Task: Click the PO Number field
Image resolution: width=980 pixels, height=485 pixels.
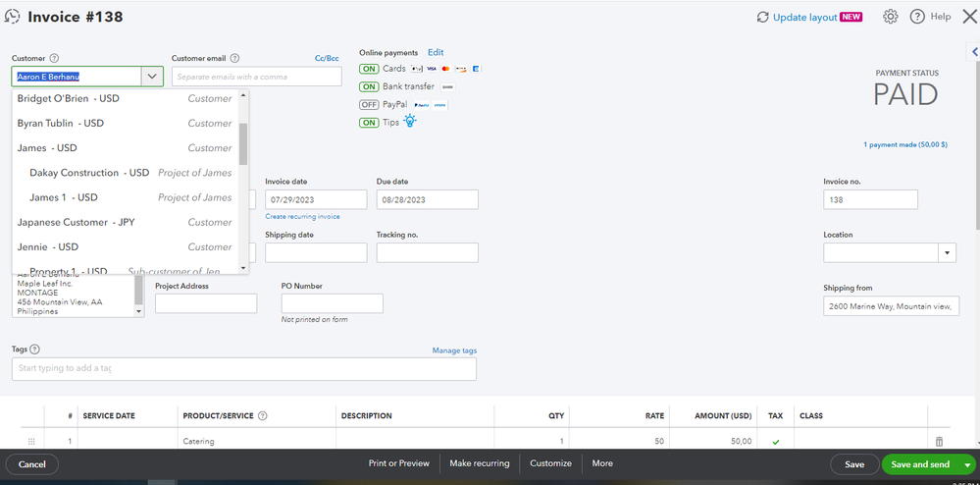Action: pyautogui.click(x=332, y=303)
